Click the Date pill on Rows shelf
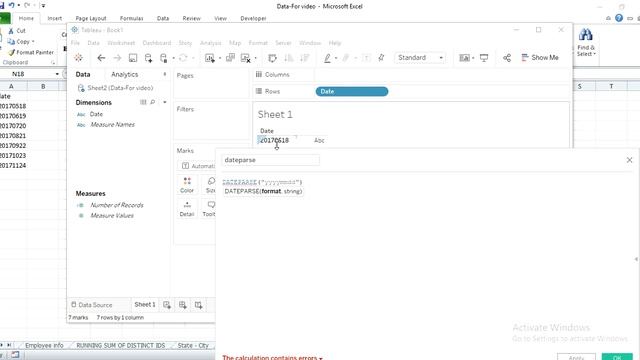The image size is (640, 360). click(x=351, y=91)
